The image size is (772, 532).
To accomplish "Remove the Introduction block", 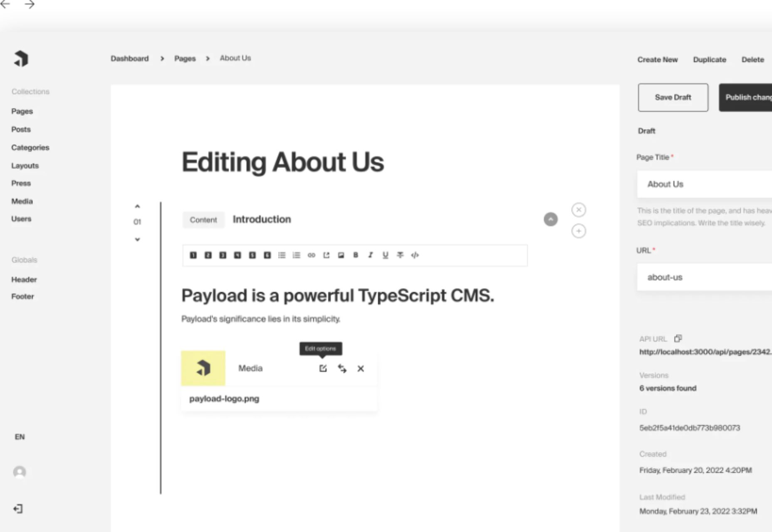I will (x=579, y=210).
